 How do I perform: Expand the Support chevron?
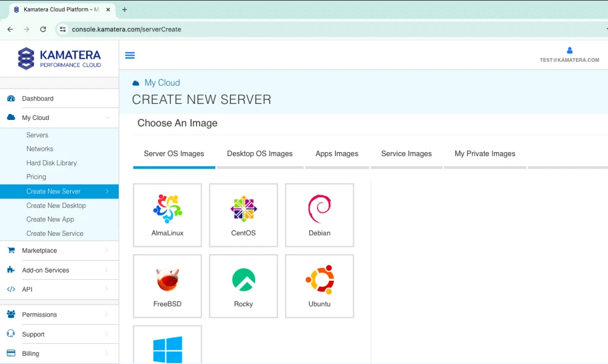[106, 334]
